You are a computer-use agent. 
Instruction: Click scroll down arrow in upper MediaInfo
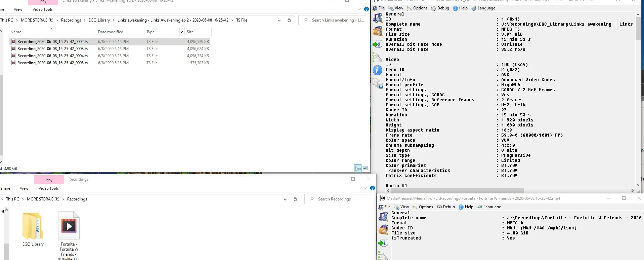coord(638,185)
